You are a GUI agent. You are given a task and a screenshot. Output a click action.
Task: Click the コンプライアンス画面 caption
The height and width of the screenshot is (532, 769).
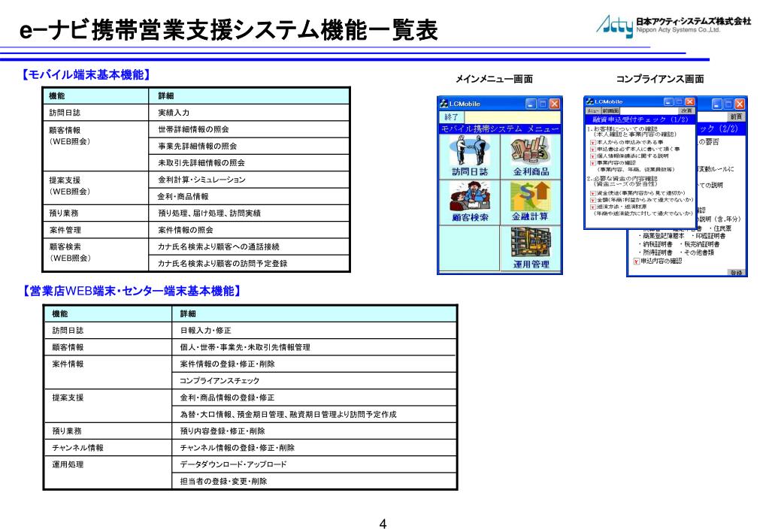point(660,79)
